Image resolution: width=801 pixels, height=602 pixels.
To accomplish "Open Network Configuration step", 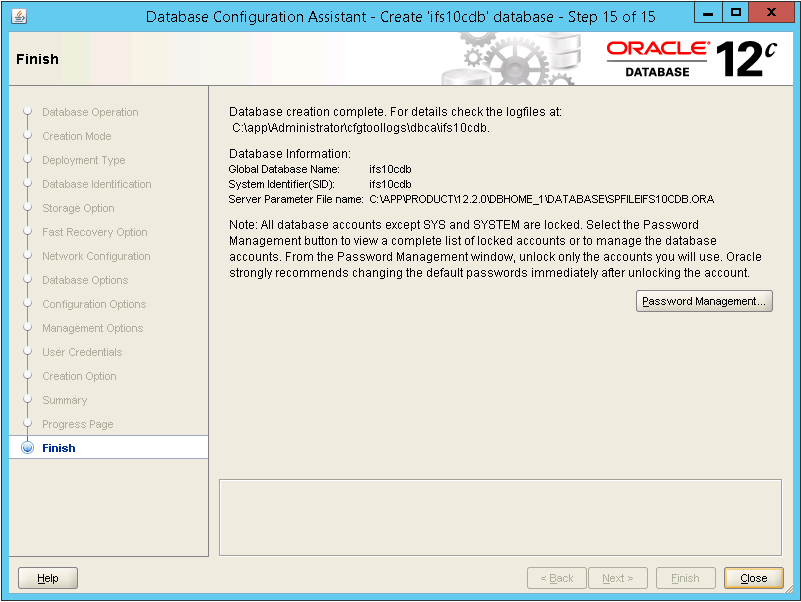I will 96,256.
